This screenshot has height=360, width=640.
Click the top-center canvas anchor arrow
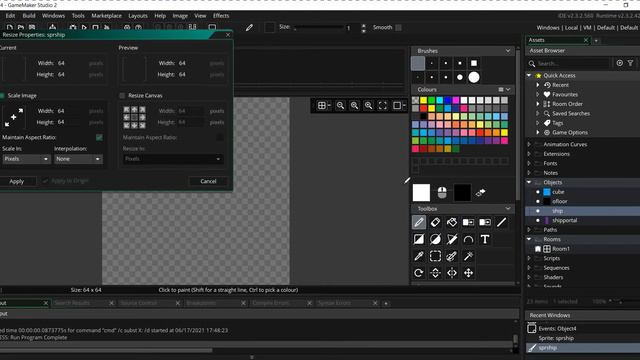[x=134, y=109]
